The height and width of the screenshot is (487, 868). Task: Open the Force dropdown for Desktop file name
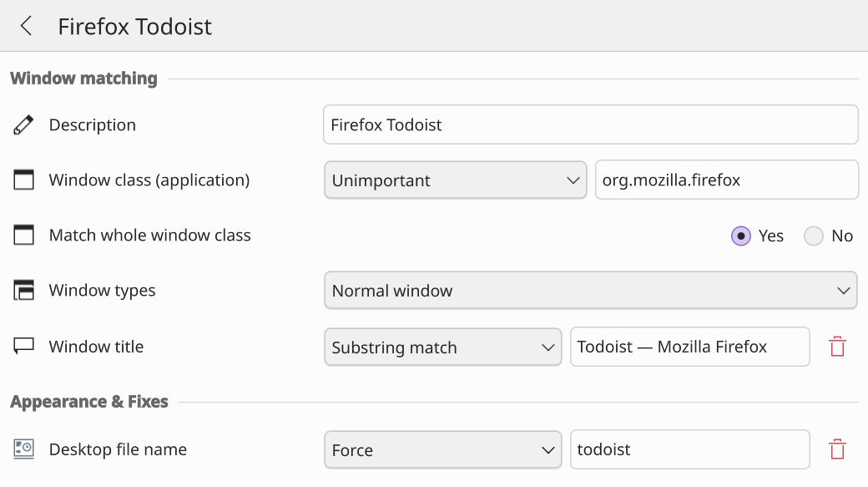pos(443,450)
